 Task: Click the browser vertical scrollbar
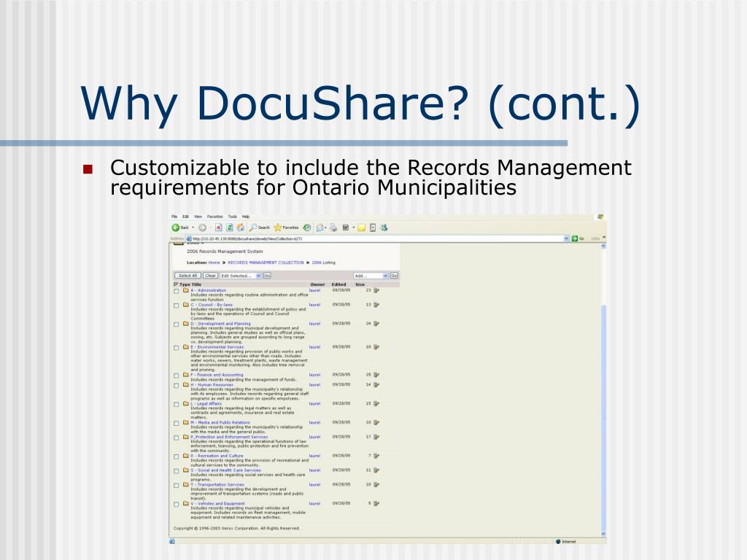(x=603, y=389)
